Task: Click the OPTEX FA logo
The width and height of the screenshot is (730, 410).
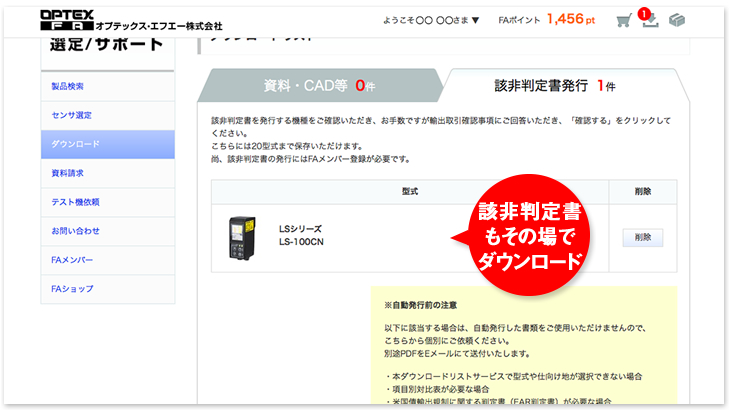Action: pyautogui.click(x=131, y=20)
